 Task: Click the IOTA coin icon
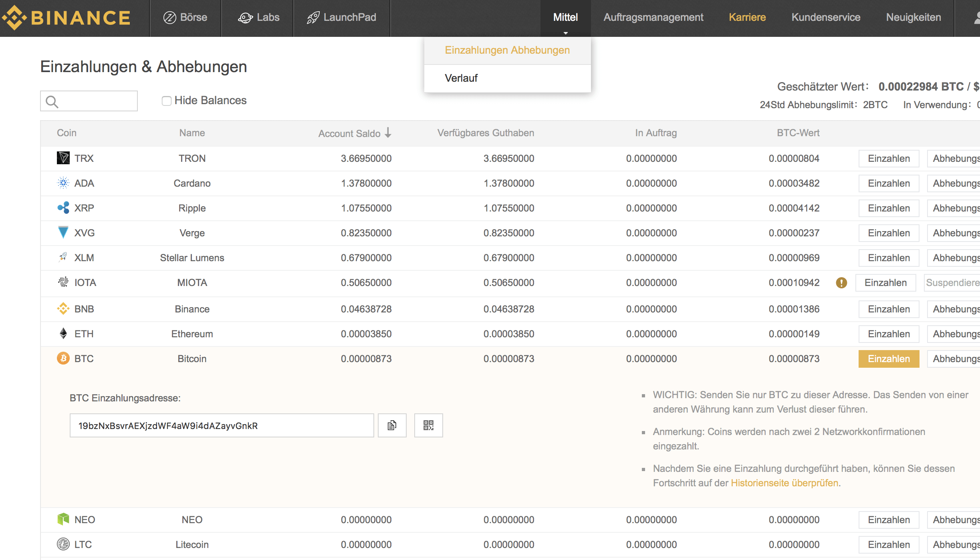pos(63,282)
